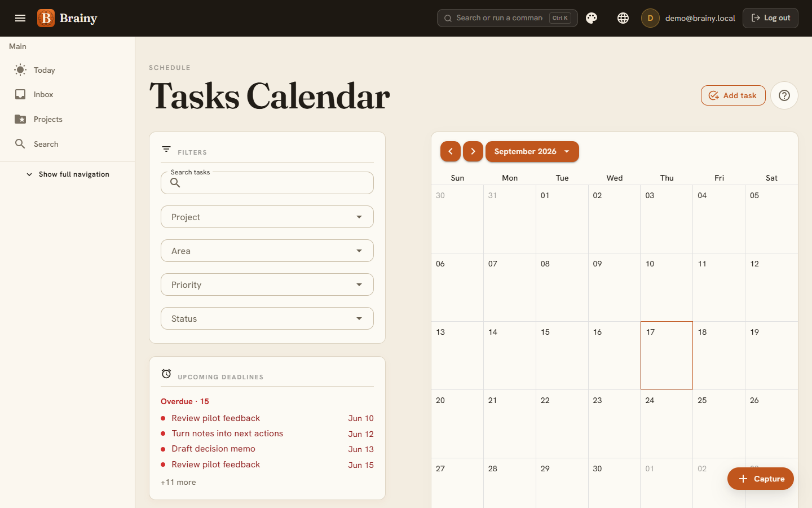812x508 pixels.
Task: Select September 17 on the calendar
Action: point(667,355)
